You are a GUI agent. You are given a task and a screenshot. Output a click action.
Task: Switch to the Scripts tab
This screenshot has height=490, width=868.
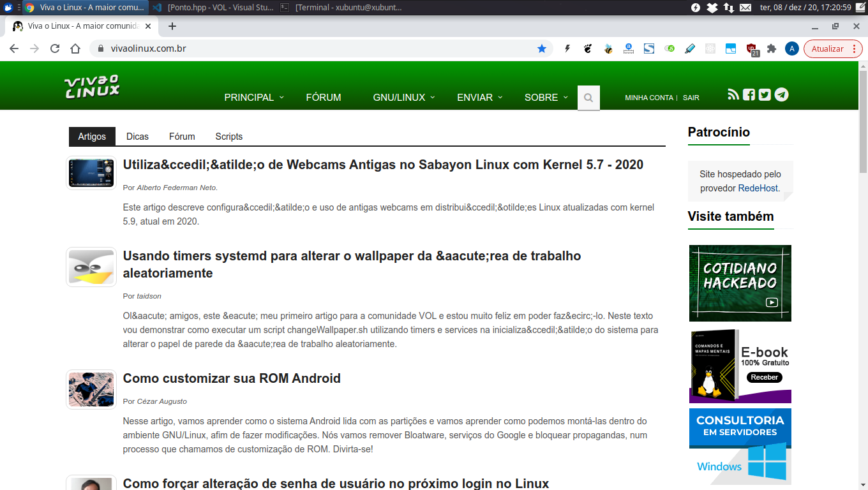229,137
